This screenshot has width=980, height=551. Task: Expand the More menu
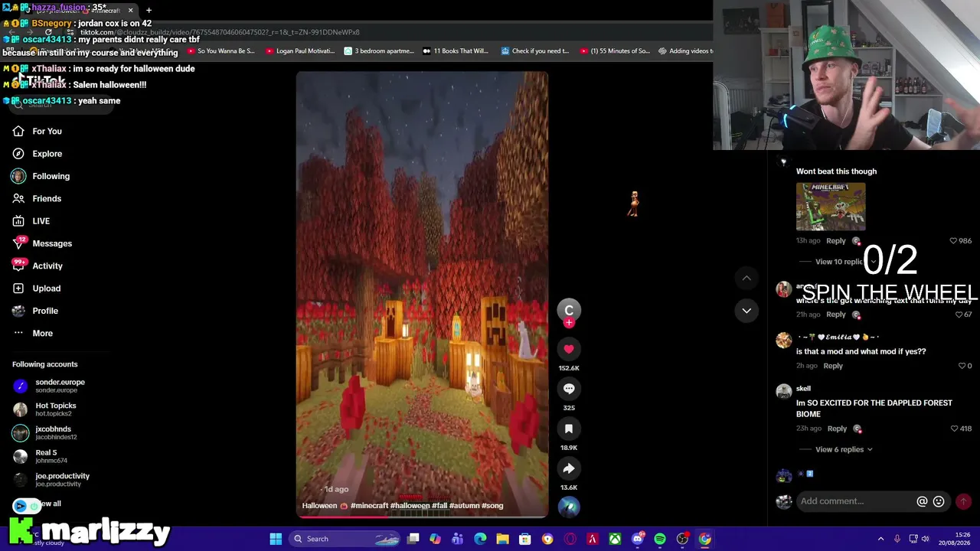33,334
